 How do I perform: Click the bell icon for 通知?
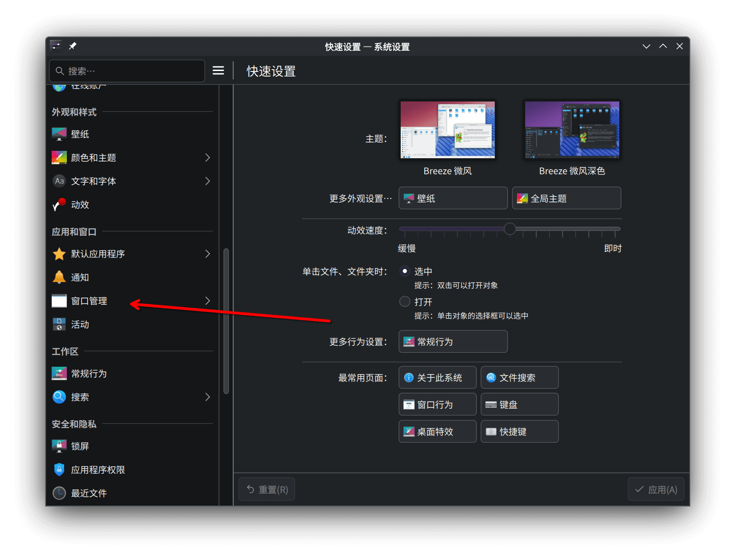point(59,278)
